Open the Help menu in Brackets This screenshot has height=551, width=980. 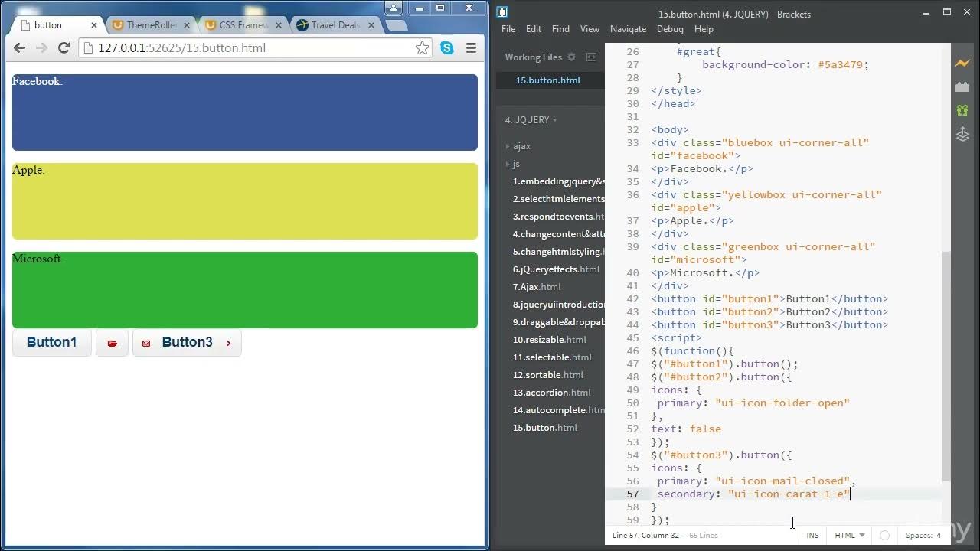pos(704,29)
